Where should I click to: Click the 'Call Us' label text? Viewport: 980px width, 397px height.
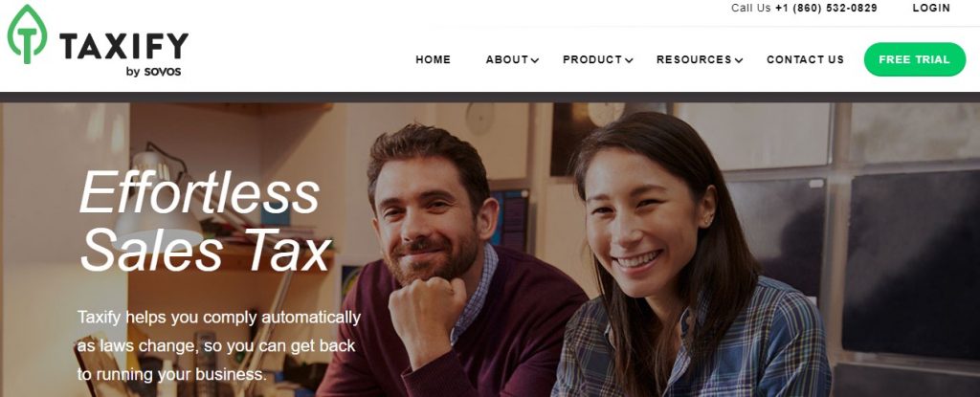tap(751, 8)
